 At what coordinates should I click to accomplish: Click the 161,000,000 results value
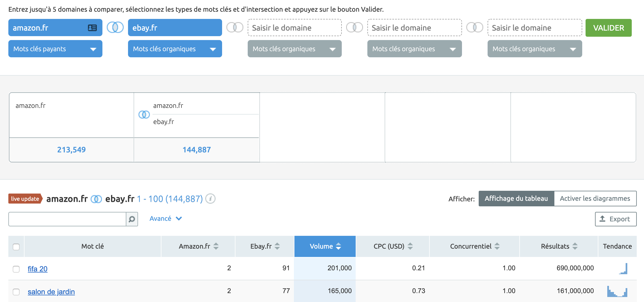pos(575,291)
